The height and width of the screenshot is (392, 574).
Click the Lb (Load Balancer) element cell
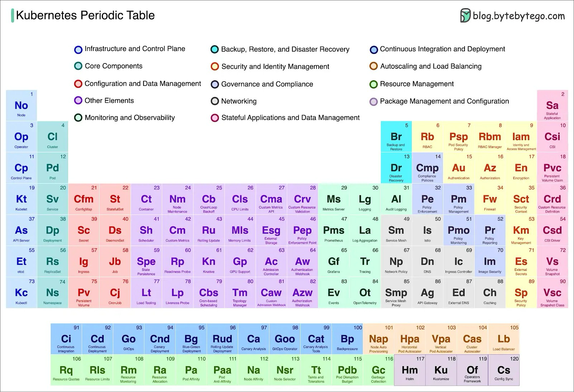point(504,339)
